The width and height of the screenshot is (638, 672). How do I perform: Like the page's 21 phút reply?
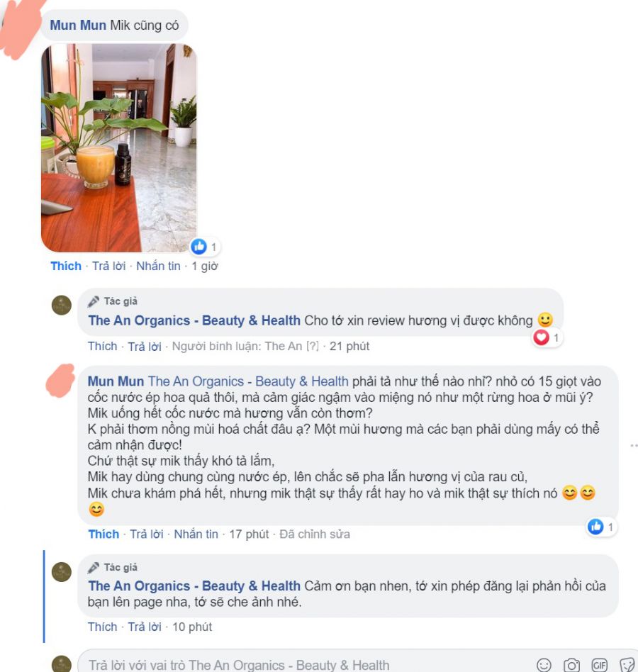[x=102, y=347]
